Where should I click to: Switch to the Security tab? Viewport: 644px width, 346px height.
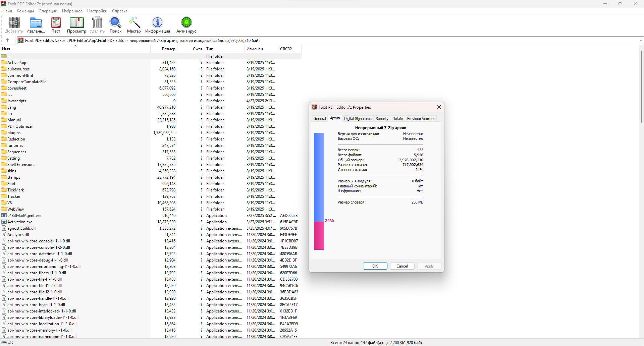click(382, 119)
